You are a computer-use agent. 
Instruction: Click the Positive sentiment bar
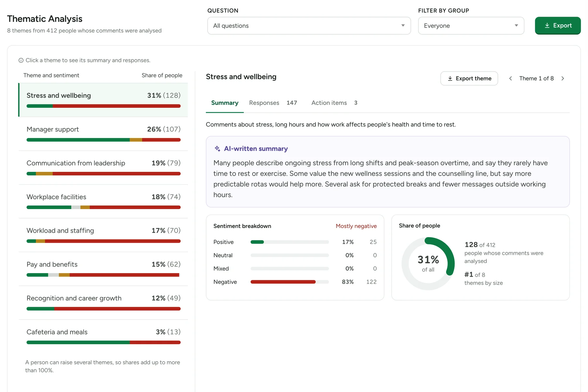point(289,242)
